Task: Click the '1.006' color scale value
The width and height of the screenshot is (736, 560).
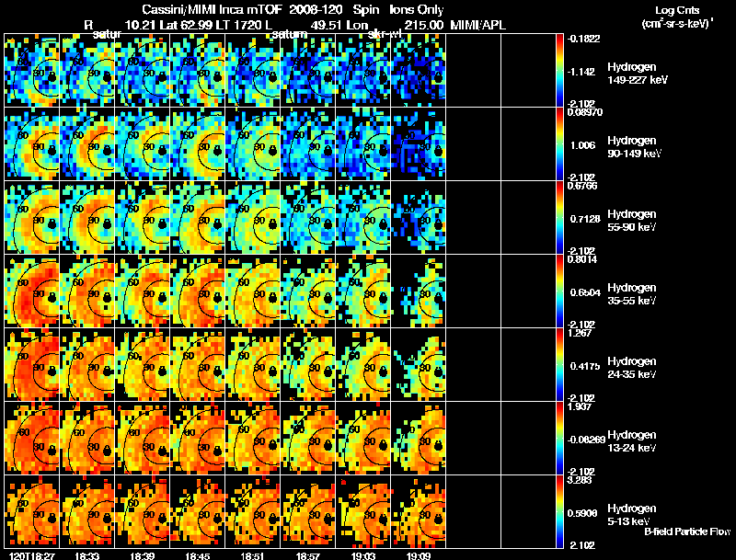Action: coord(582,145)
